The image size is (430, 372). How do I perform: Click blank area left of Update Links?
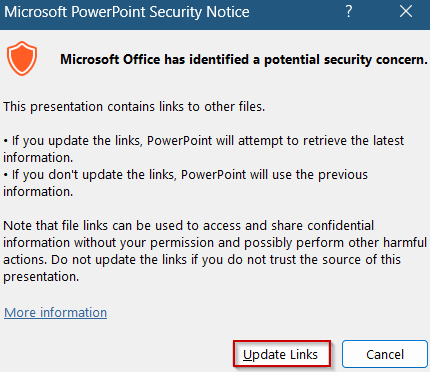click(x=117, y=354)
